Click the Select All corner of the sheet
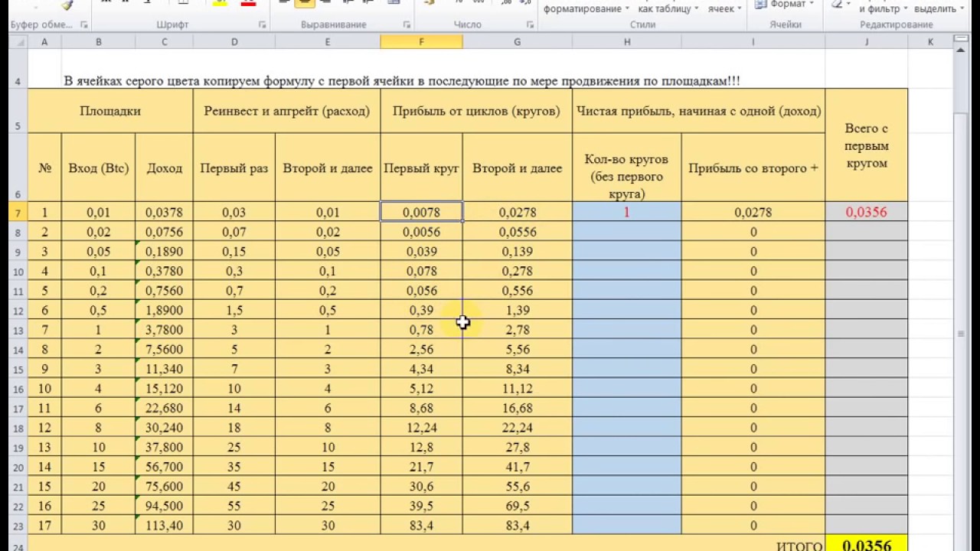The height and width of the screenshot is (551, 980). coord(18,42)
